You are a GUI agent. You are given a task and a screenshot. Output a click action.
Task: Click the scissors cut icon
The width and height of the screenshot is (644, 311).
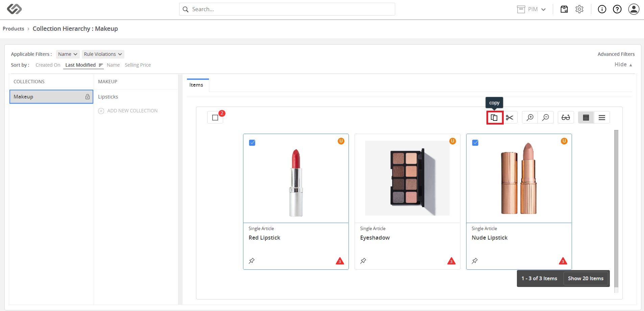coord(510,117)
